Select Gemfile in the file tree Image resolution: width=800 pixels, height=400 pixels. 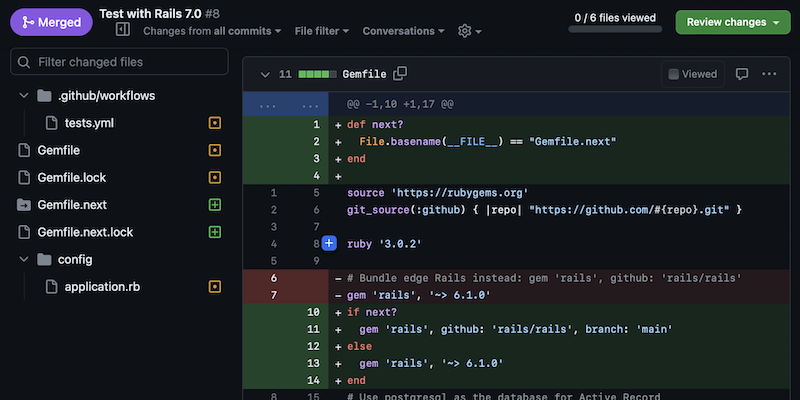pyautogui.click(x=59, y=151)
